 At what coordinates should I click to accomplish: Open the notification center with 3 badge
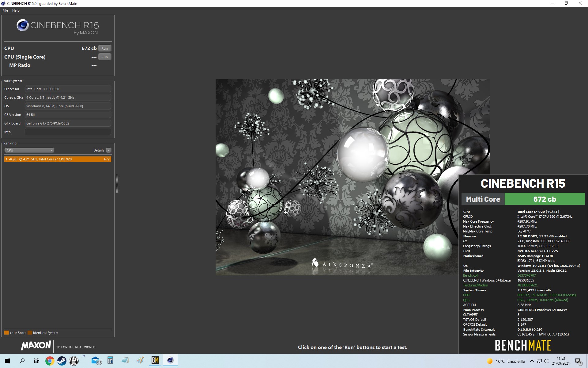[578, 361]
